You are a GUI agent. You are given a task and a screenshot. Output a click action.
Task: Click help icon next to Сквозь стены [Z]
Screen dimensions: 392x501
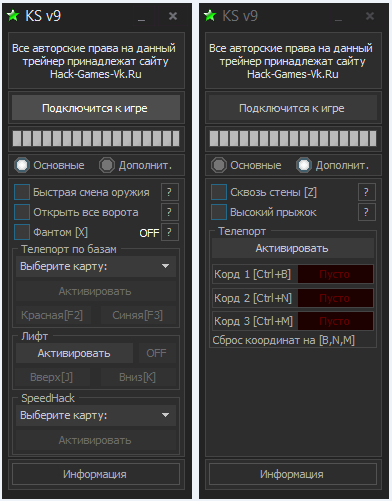[x=367, y=192]
